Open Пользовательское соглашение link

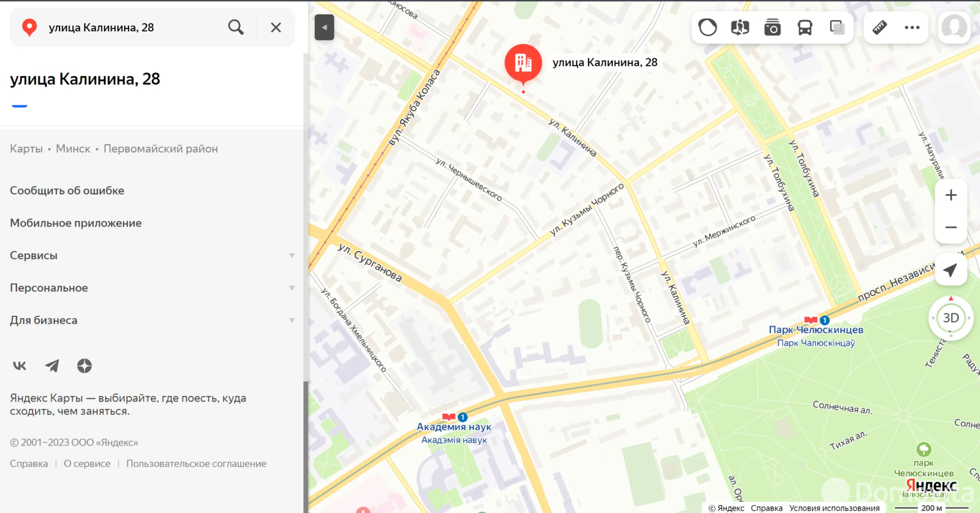pos(196,463)
